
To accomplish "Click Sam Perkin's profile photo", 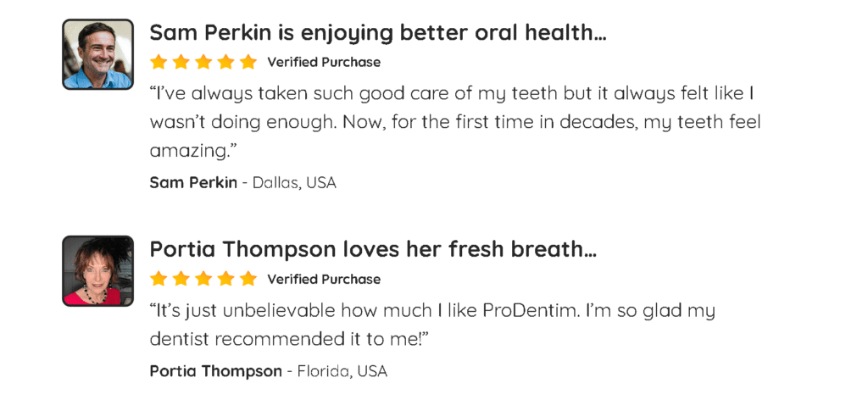I will pos(97,54).
